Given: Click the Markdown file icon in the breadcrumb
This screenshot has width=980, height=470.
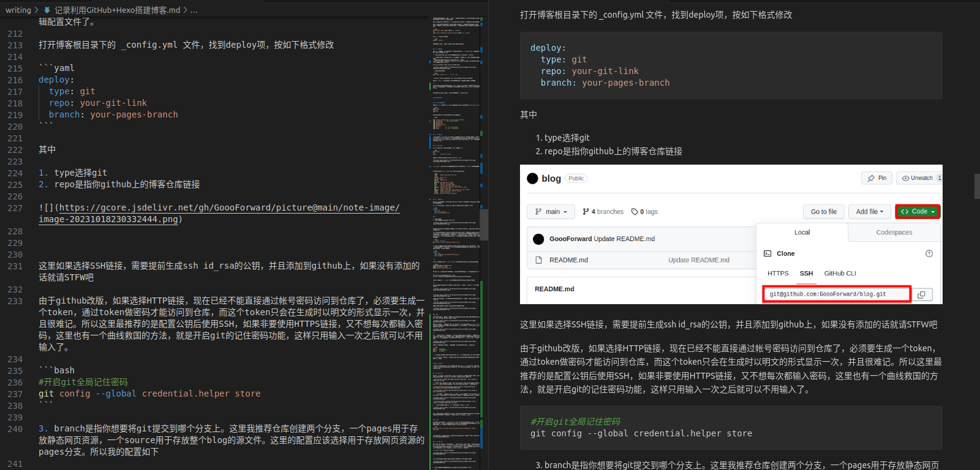Looking at the screenshot, I should [x=47, y=10].
